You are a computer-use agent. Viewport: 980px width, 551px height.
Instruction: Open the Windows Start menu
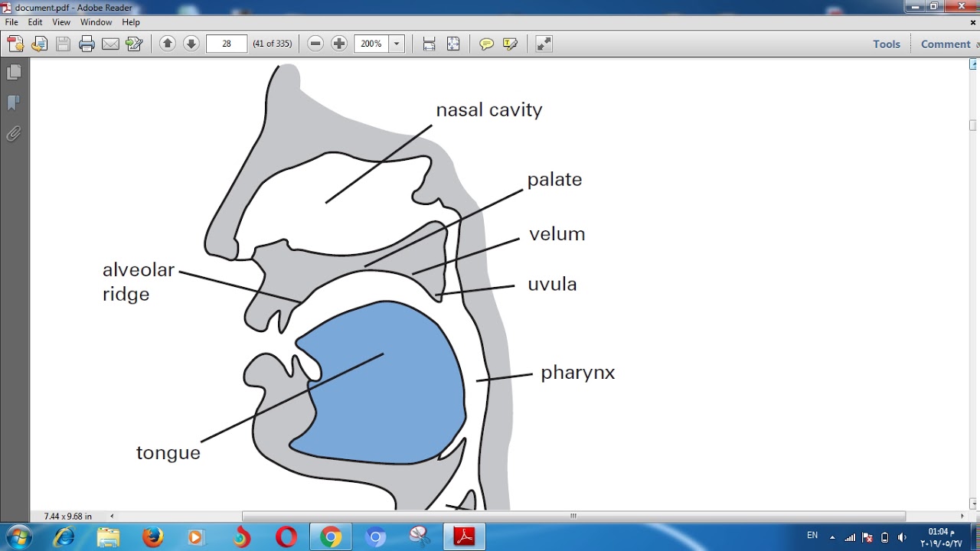pyautogui.click(x=18, y=537)
